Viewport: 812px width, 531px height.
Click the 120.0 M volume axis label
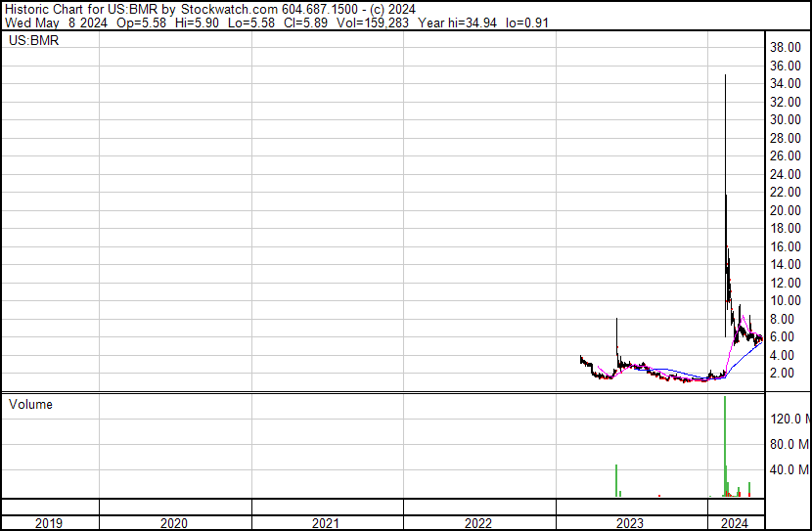pos(789,419)
